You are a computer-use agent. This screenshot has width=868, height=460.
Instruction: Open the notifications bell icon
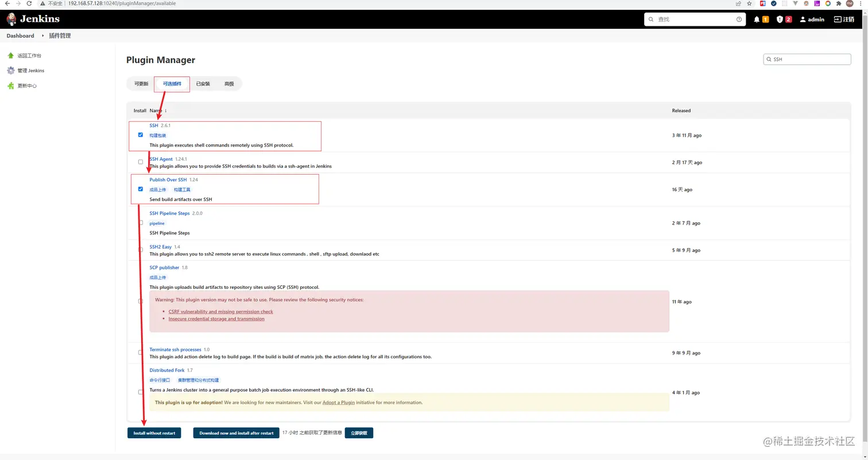[757, 20]
